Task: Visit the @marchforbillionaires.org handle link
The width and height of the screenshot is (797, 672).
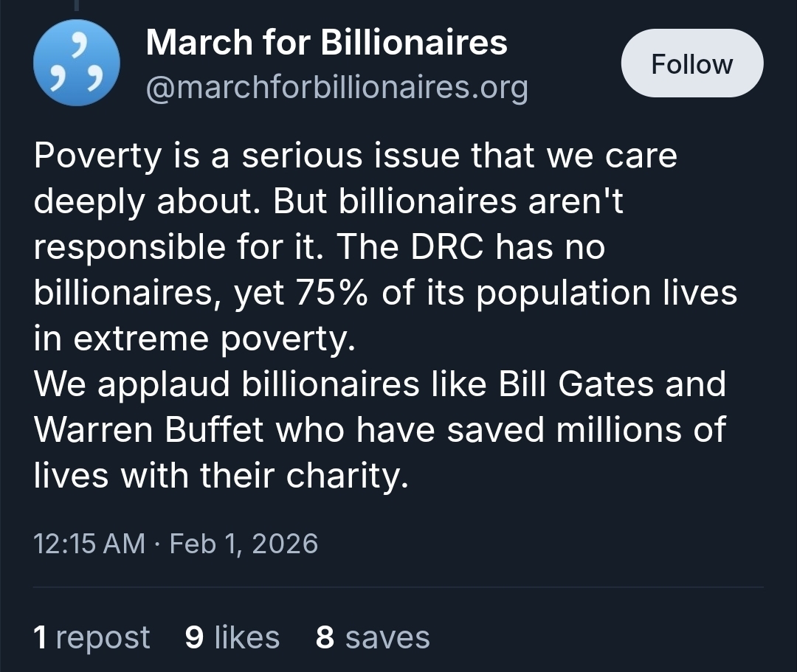Action: click(x=337, y=89)
